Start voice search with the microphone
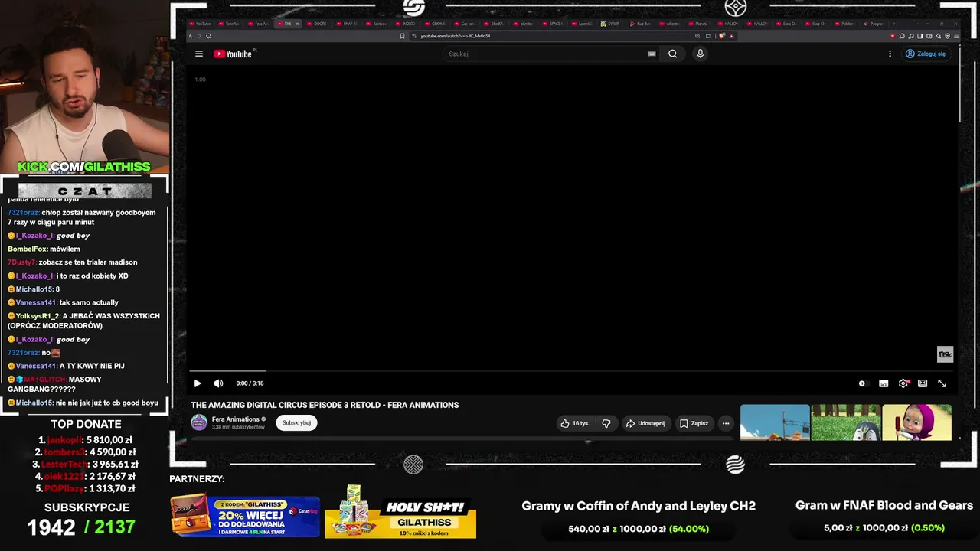The image size is (980, 551). click(x=700, y=54)
